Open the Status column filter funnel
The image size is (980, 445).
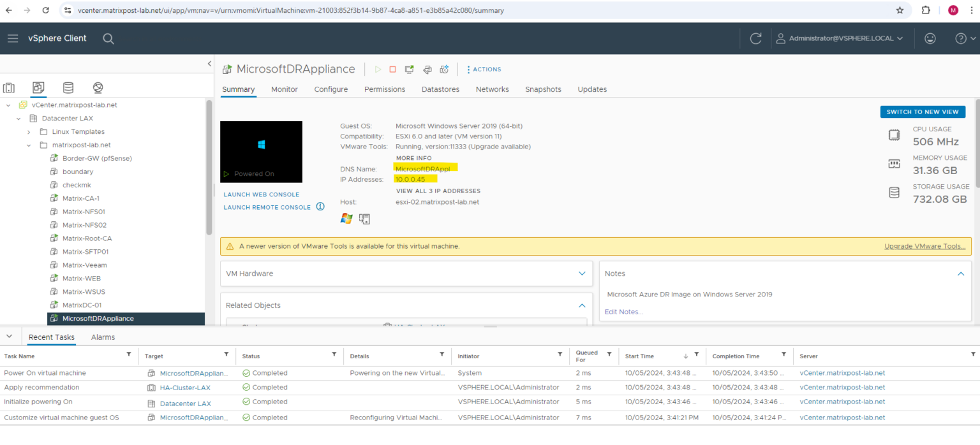(x=334, y=356)
